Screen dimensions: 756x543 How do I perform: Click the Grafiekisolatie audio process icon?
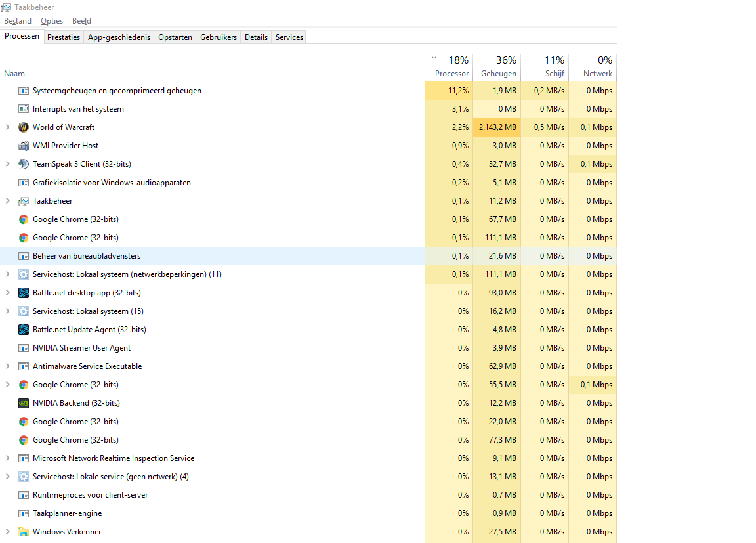(x=23, y=183)
